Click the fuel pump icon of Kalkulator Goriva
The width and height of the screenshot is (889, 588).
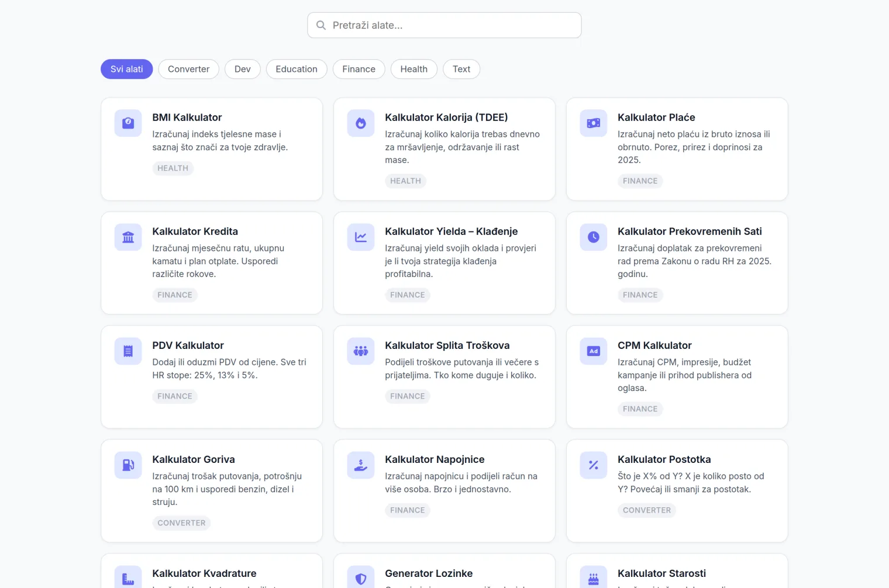(128, 465)
